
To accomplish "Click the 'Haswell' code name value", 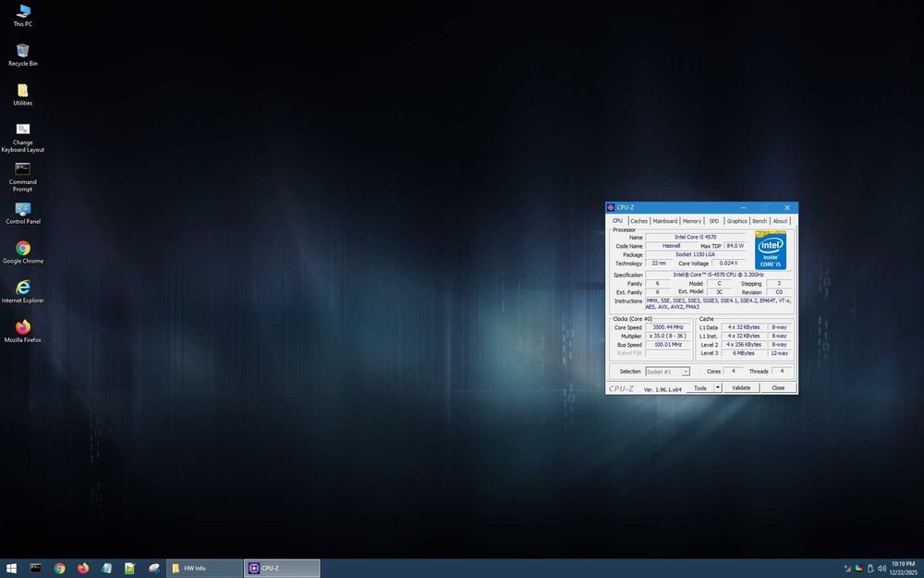I will 671,246.
